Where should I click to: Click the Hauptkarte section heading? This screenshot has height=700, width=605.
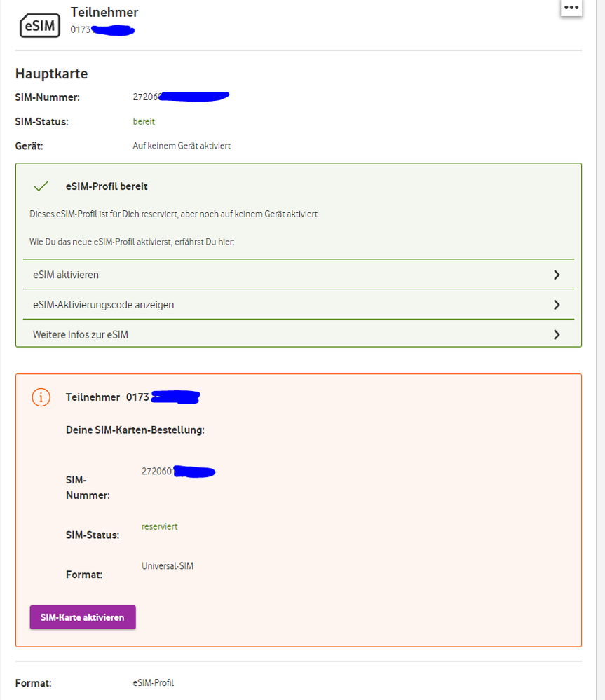tap(51, 74)
